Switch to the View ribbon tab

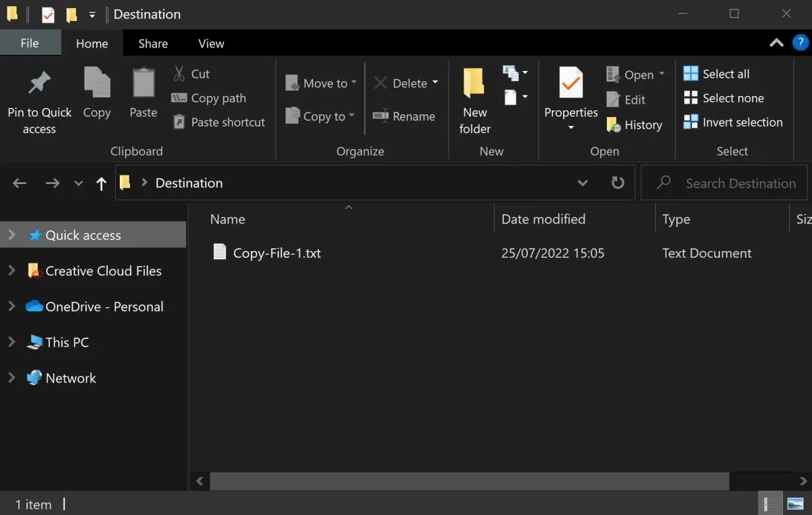coord(210,43)
